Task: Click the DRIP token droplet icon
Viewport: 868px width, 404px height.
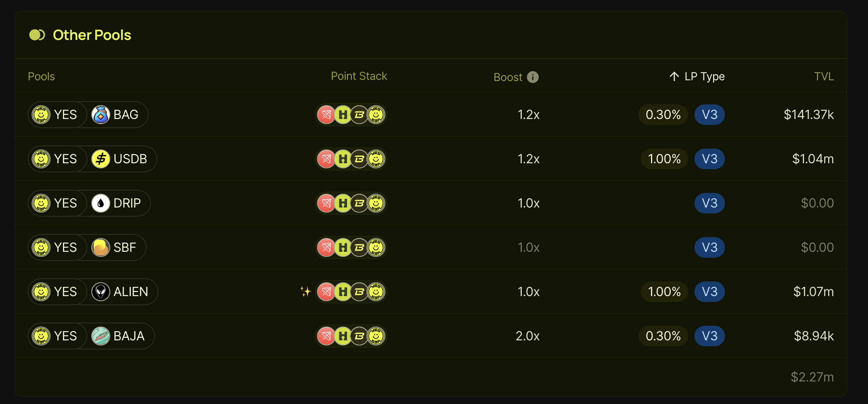Action: [100, 203]
